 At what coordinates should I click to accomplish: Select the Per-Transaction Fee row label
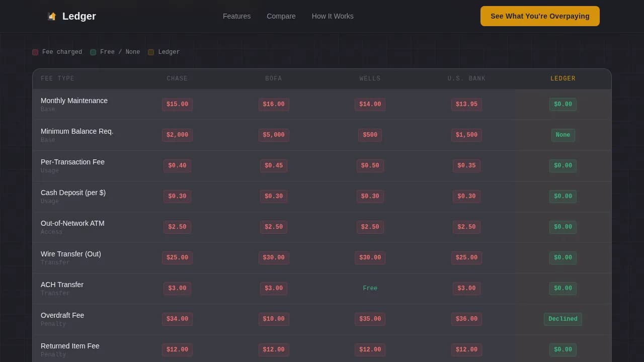point(72,162)
